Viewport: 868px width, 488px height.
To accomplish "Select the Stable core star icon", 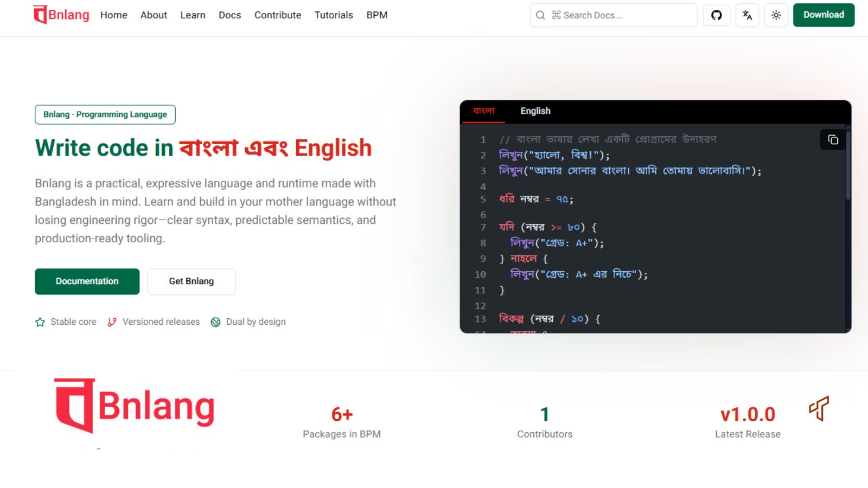I will [x=40, y=322].
